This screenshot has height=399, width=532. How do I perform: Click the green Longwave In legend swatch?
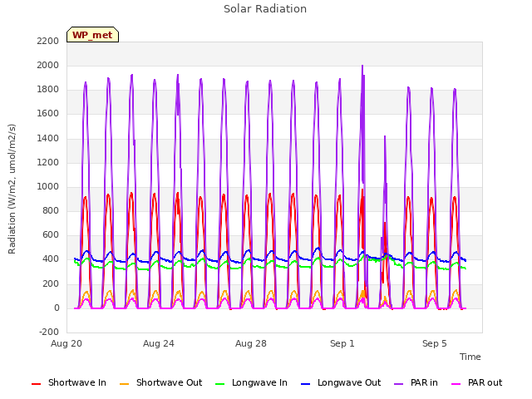tap(219, 384)
